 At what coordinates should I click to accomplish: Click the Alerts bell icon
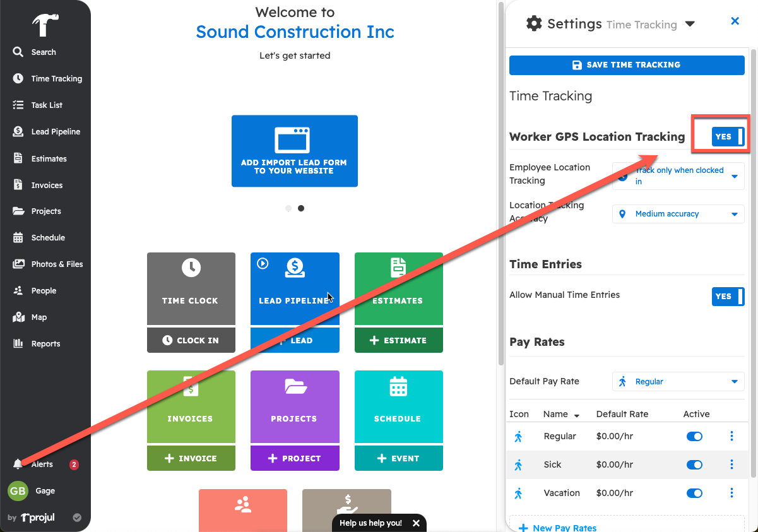(x=18, y=464)
